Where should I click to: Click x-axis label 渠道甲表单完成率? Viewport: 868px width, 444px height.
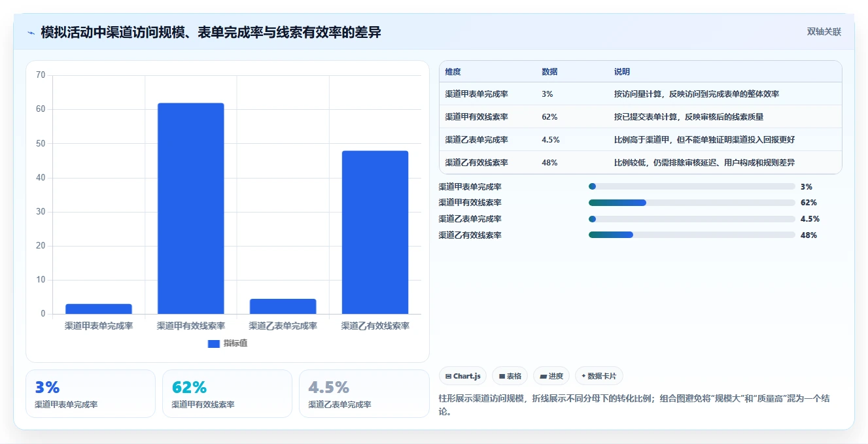pyautogui.click(x=99, y=326)
